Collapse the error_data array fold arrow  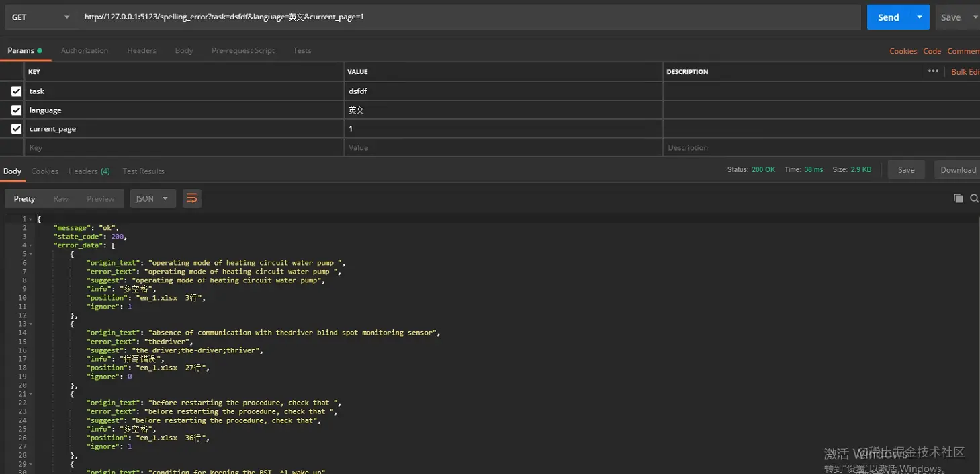click(31, 245)
